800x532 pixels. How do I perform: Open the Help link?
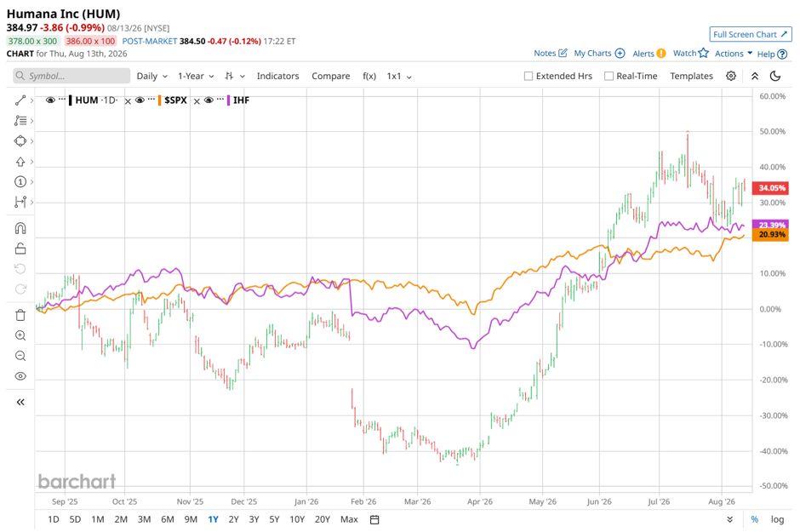[x=772, y=54]
